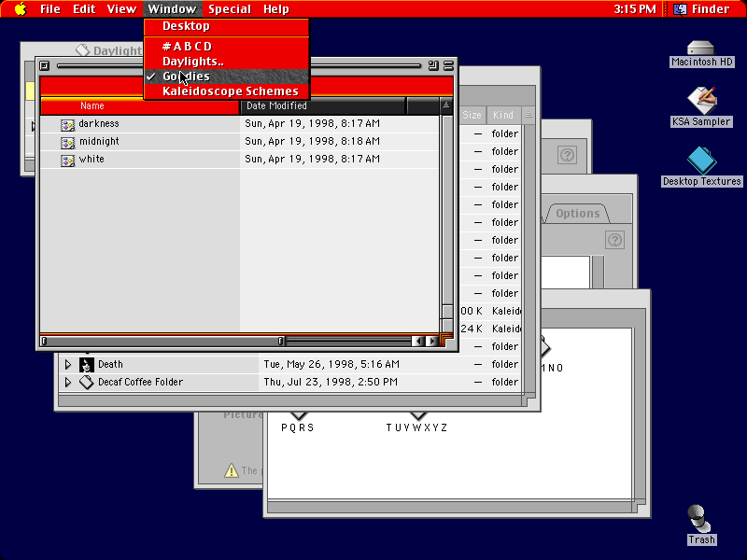Choose Kaleidoscope Schemes from Window menu
Screen dimensions: 747x560
(226, 91)
